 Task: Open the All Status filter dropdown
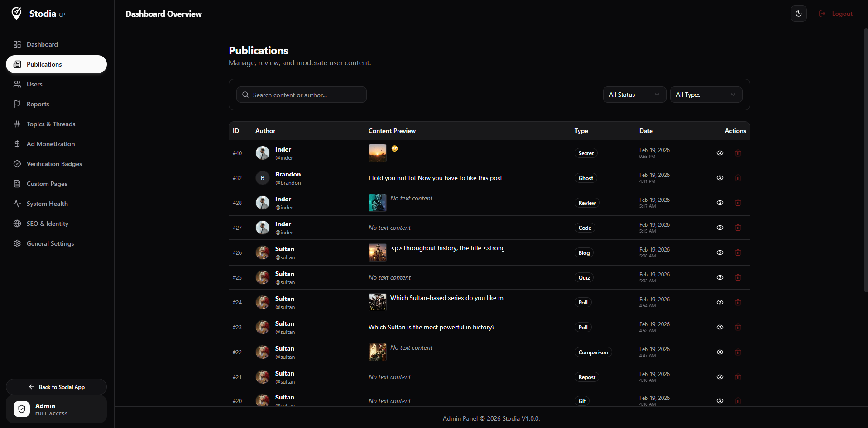click(634, 95)
